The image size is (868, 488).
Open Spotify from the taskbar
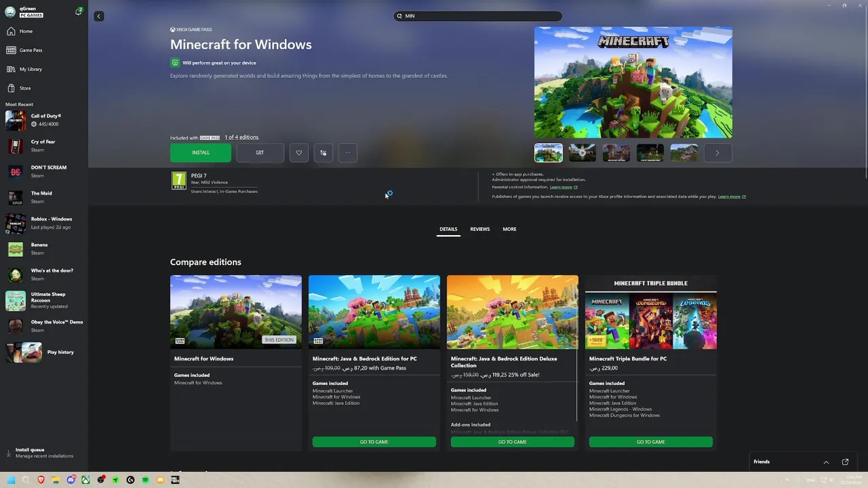(145, 480)
